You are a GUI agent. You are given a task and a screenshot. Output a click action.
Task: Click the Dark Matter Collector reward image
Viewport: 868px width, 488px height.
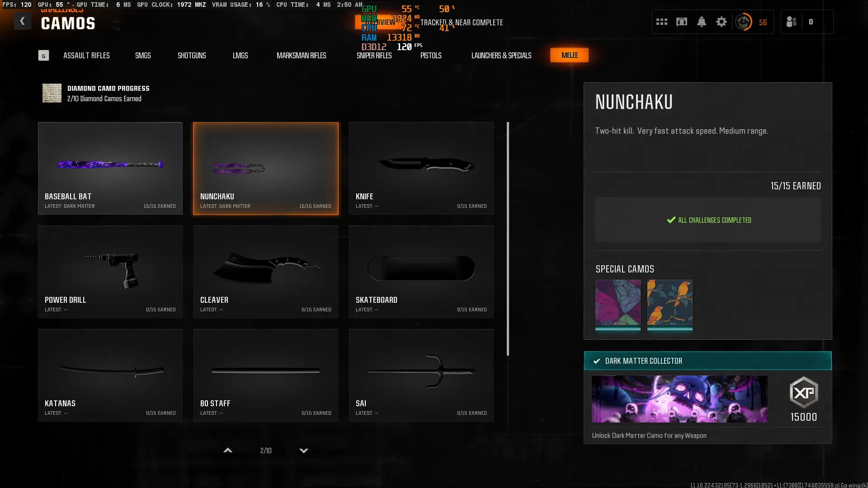click(x=679, y=399)
